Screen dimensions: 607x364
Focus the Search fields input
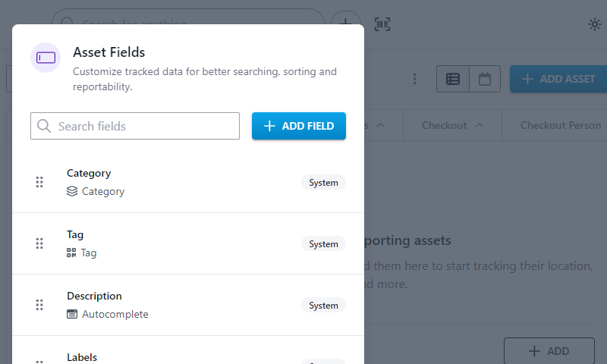tap(135, 126)
